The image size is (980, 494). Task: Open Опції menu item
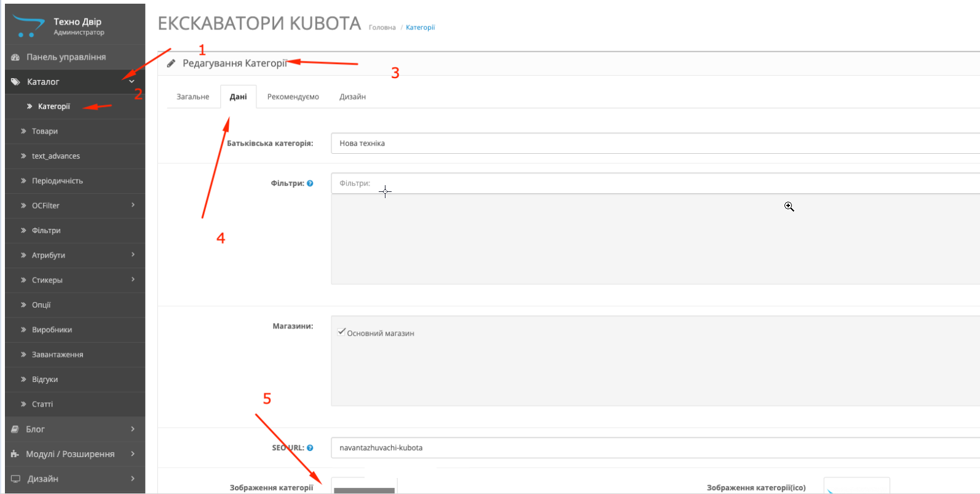pos(75,305)
